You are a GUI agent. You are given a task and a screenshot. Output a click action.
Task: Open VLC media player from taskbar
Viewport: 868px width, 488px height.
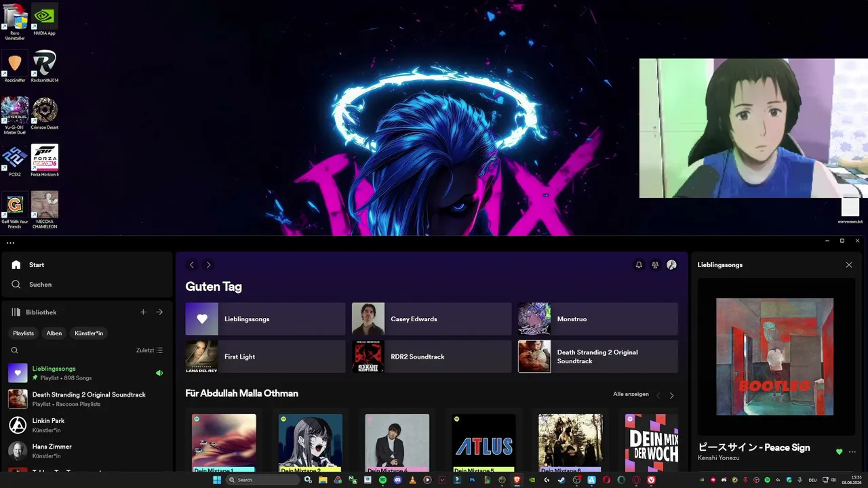point(412,480)
